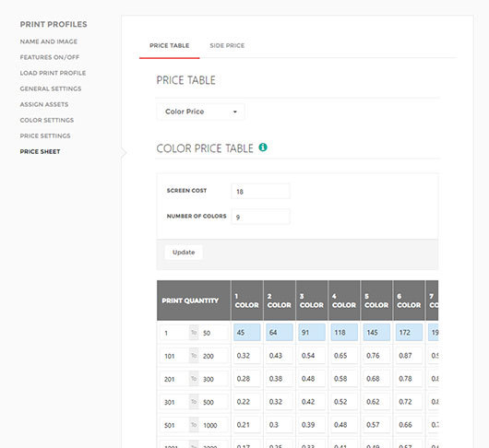Edit the 0.43 price in 2 Color column

[x=280, y=356]
